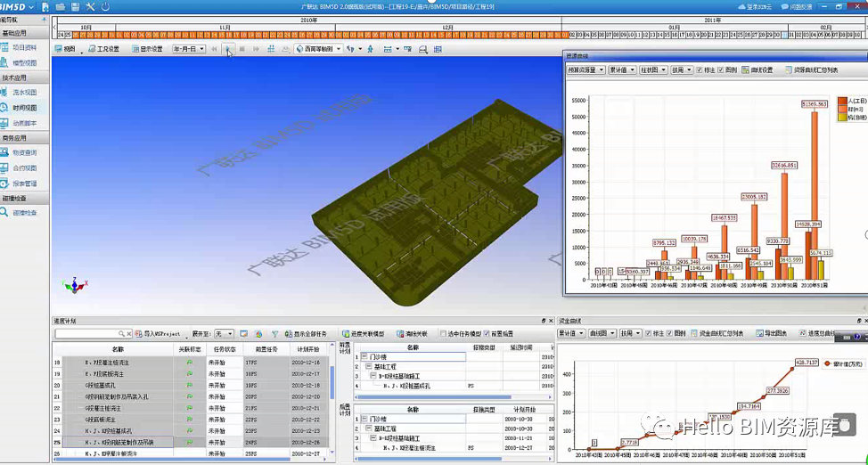The image size is (868, 465).
Task: Open the 西南等轴测 view dropdown
Action: click(318, 49)
